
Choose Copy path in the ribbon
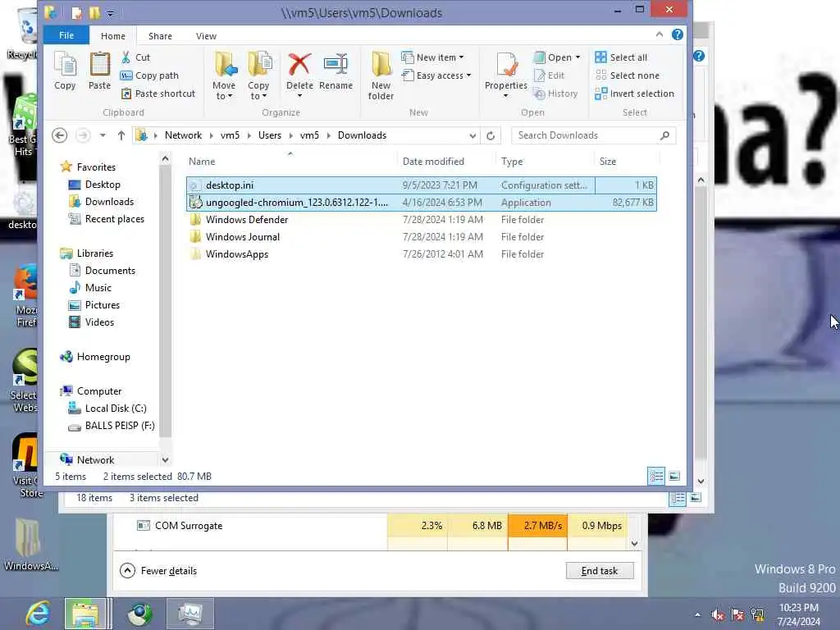pyautogui.click(x=149, y=75)
